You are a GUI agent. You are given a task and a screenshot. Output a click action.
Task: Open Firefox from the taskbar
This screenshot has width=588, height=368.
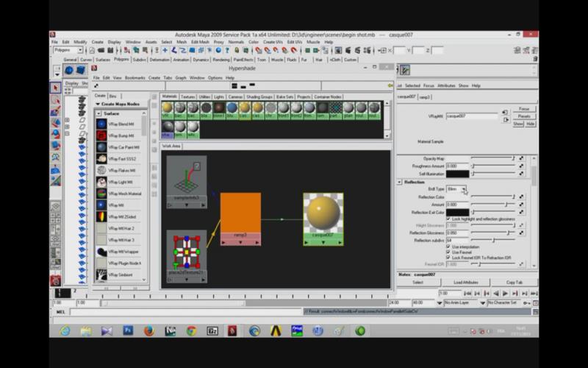(149, 330)
